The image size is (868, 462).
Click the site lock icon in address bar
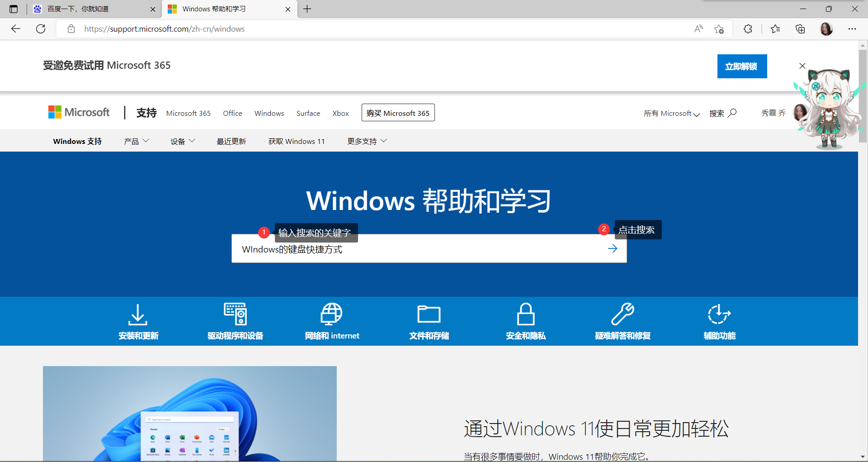[x=71, y=29]
